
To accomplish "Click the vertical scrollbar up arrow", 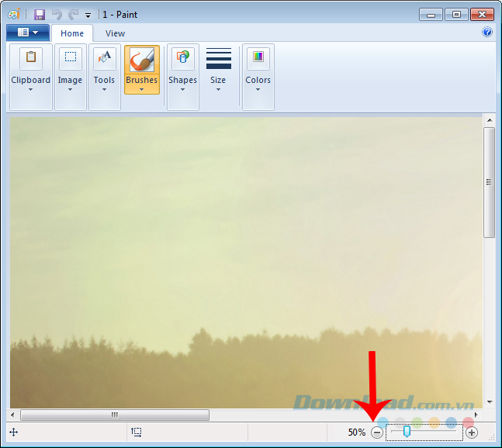I will pyautogui.click(x=490, y=120).
